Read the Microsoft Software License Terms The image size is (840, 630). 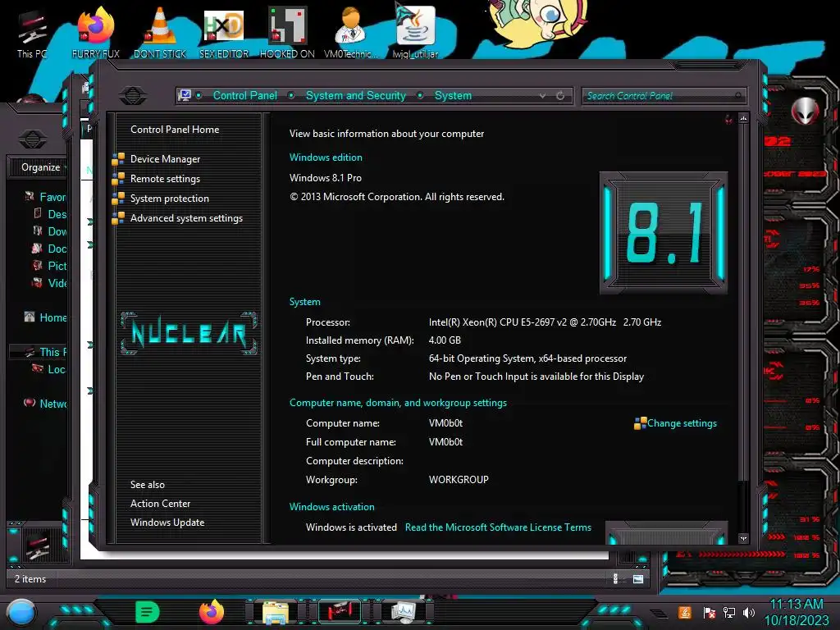coord(498,527)
